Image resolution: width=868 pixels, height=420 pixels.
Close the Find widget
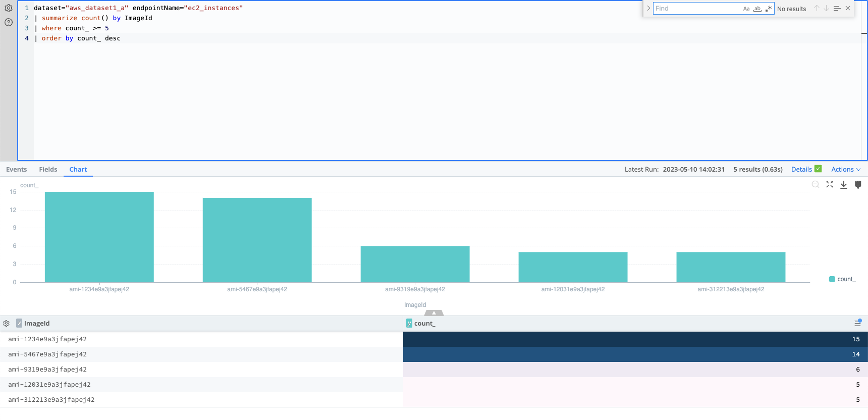848,9
